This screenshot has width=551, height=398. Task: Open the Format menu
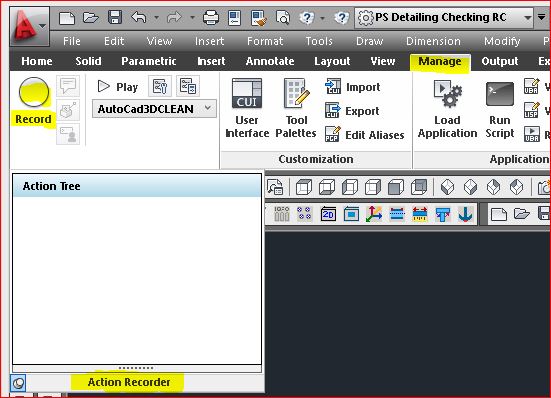point(265,41)
